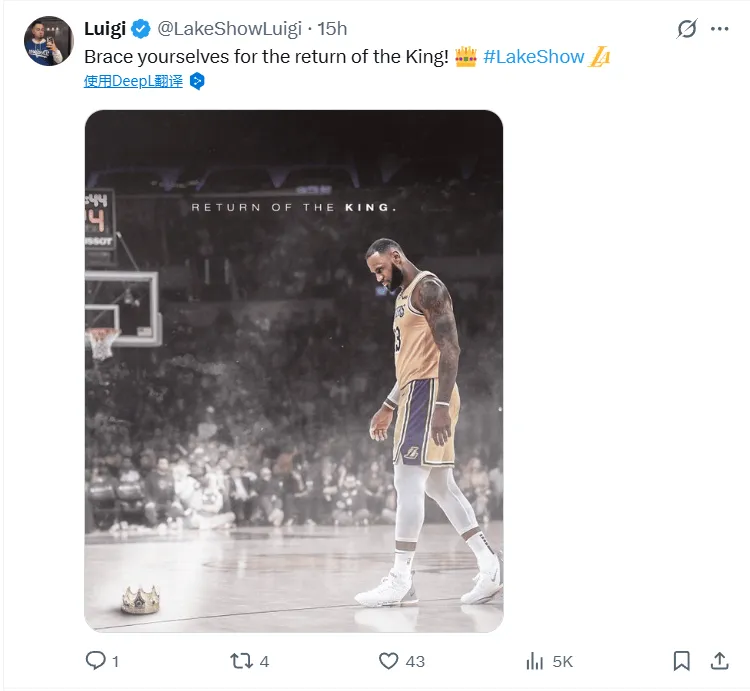Open Luigi's profile avatar picture
The image size is (750, 691).
[x=48, y=41]
